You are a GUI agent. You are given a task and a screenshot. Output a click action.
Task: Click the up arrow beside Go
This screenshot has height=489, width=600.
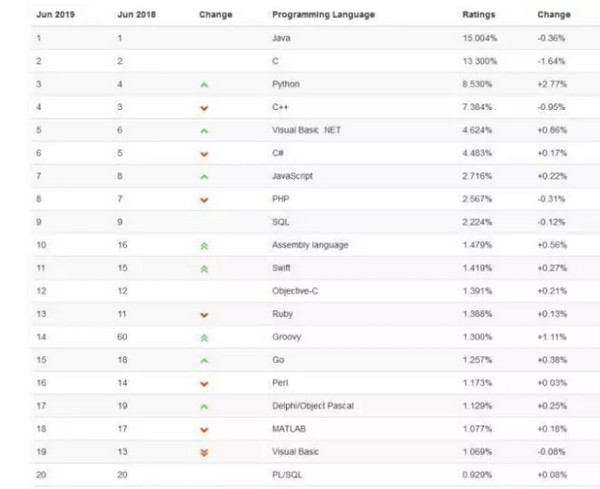[x=204, y=357]
